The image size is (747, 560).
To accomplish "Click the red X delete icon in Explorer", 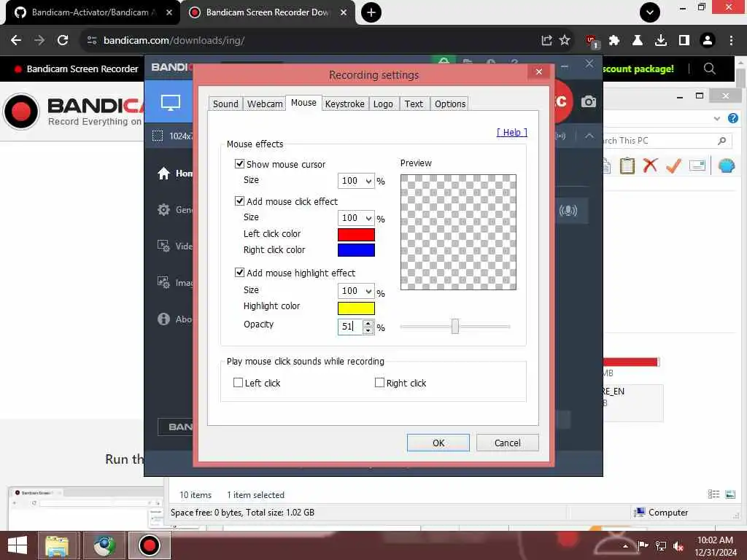I will coord(650,166).
